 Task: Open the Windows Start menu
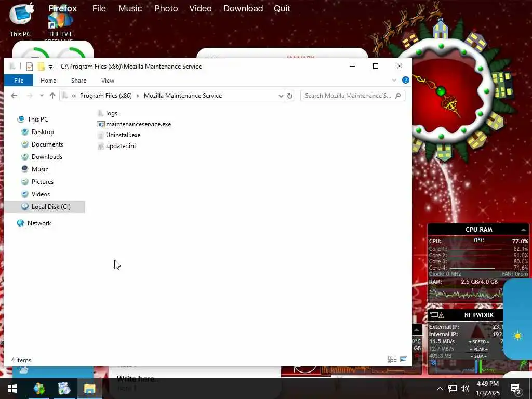pos(12,389)
